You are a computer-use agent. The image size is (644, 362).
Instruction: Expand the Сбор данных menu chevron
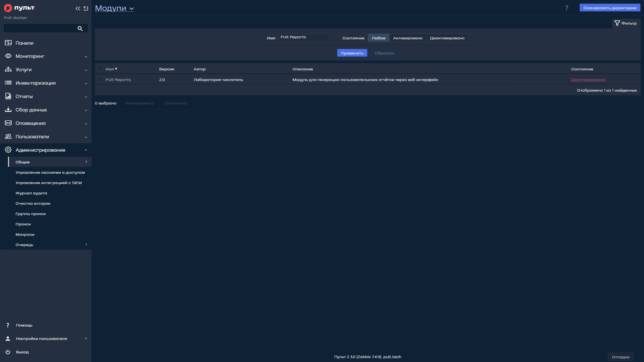point(86,110)
